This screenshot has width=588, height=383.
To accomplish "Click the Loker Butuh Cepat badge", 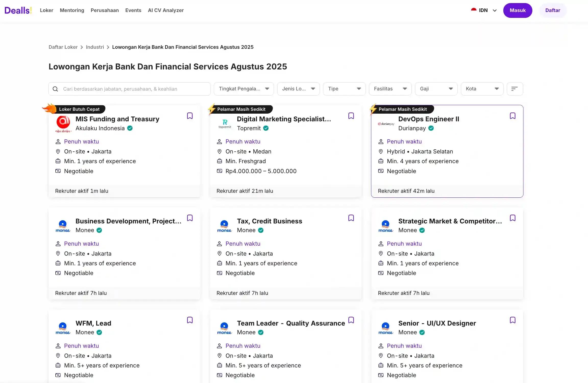I will [79, 109].
